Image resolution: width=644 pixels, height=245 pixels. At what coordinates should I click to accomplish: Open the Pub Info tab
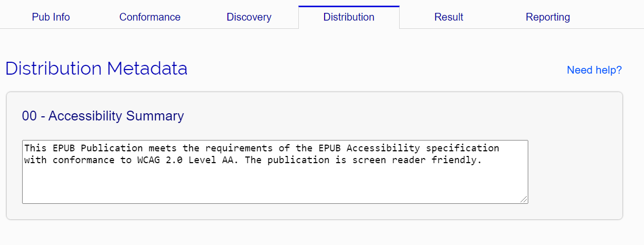tap(50, 17)
